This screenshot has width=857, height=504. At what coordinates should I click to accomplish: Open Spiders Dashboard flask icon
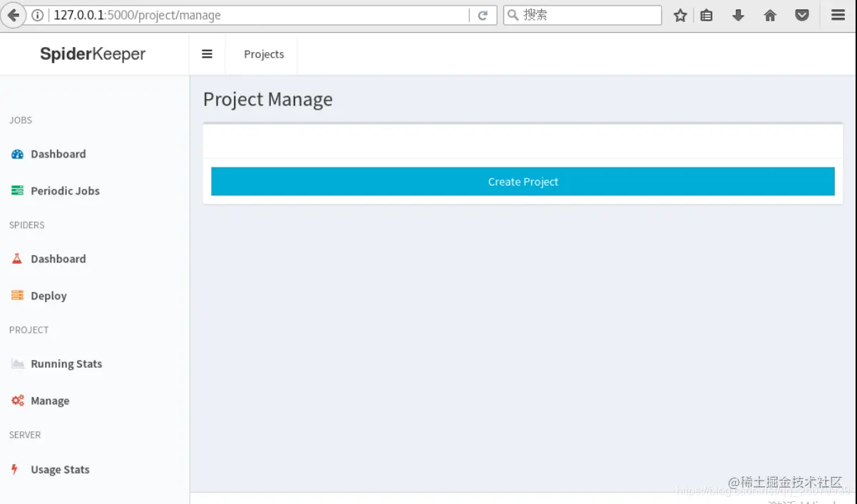pos(18,259)
